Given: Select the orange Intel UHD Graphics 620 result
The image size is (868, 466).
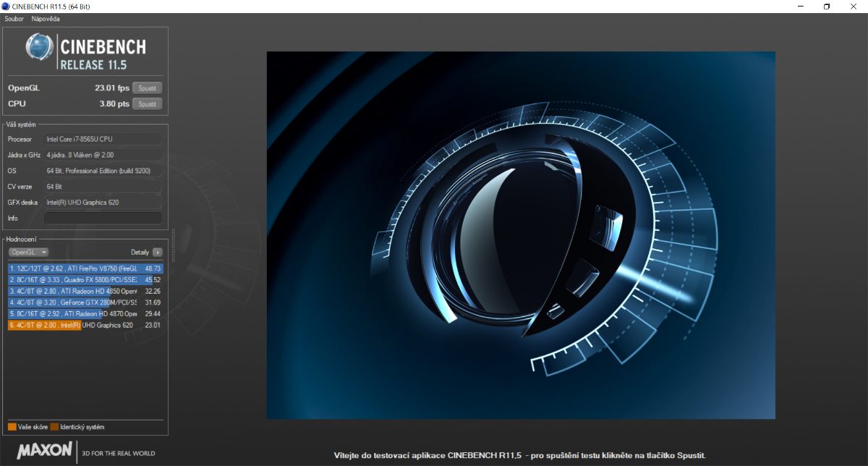Looking at the screenshot, I should click(85, 326).
